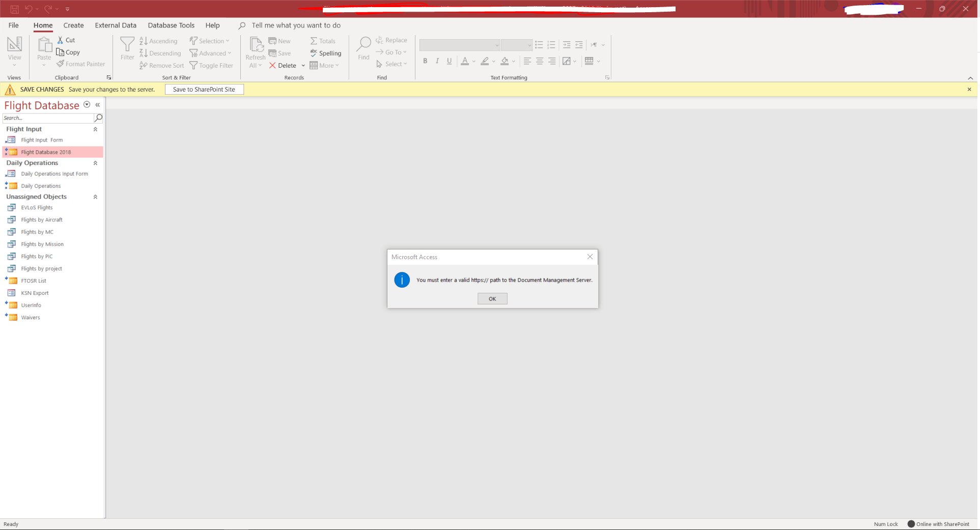
Task: Sort records Descending
Action: [160, 53]
